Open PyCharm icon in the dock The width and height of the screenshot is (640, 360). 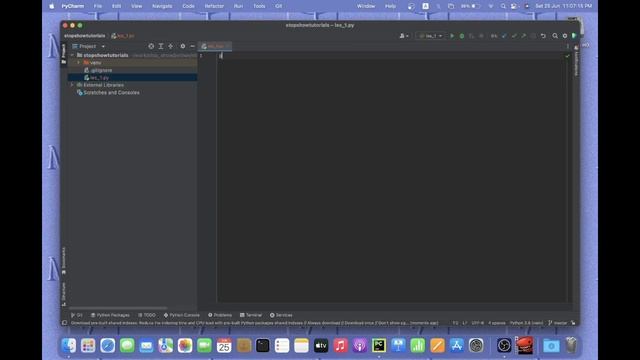click(379, 345)
